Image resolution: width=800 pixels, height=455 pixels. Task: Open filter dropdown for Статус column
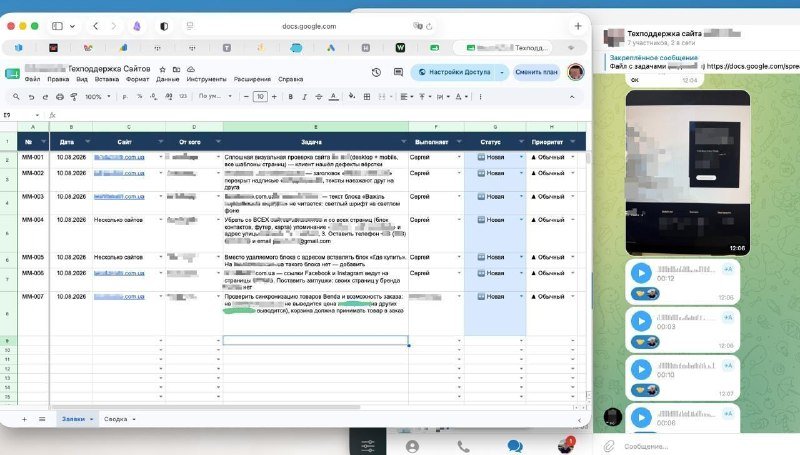[x=521, y=141]
